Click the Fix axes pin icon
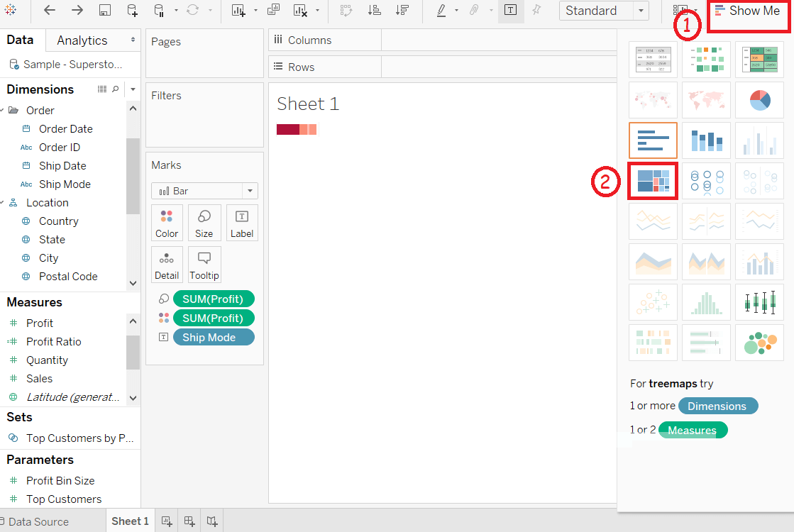Viewport: 794px width, 532px height. [536, 10]
